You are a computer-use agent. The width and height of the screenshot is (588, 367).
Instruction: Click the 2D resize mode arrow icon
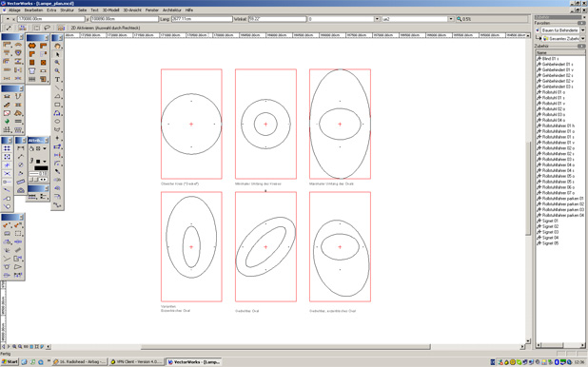click(x=9, y=28)
